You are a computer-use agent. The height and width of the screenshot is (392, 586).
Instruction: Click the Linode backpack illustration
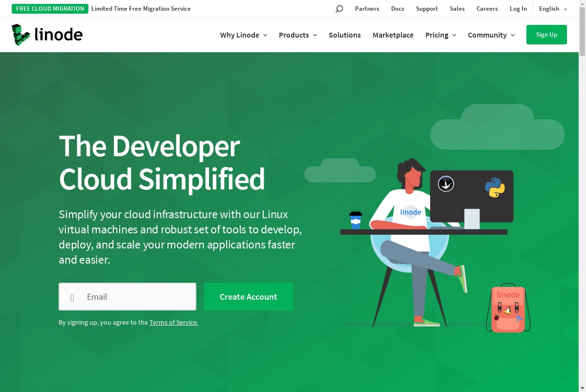[508, 309]
